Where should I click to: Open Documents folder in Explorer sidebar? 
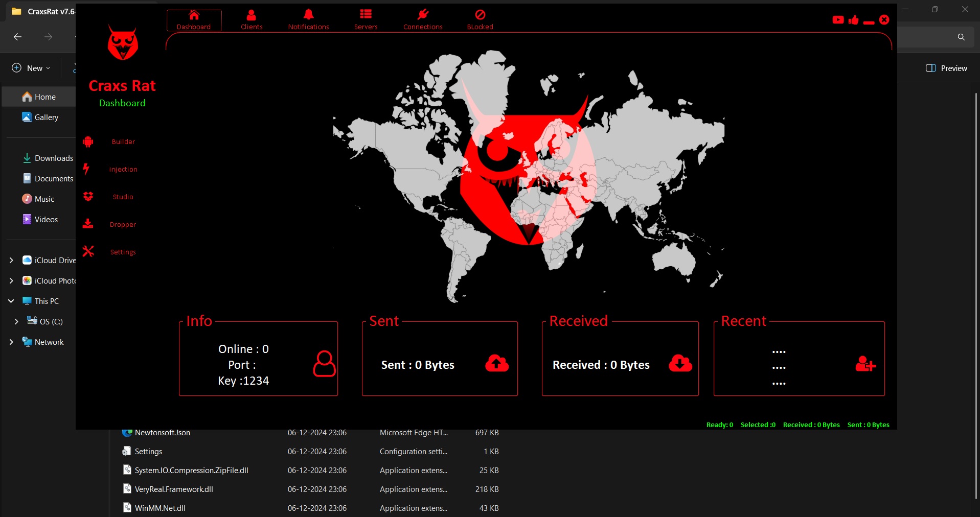point(48,178)
